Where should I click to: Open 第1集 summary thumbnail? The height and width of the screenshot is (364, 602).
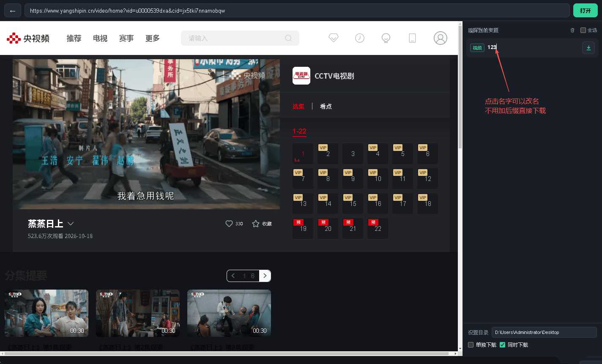(x=47, y=313)
